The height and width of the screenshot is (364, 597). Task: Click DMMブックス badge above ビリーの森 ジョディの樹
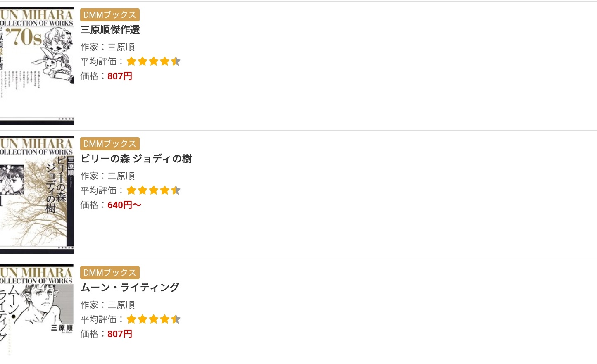pos(109,144)
